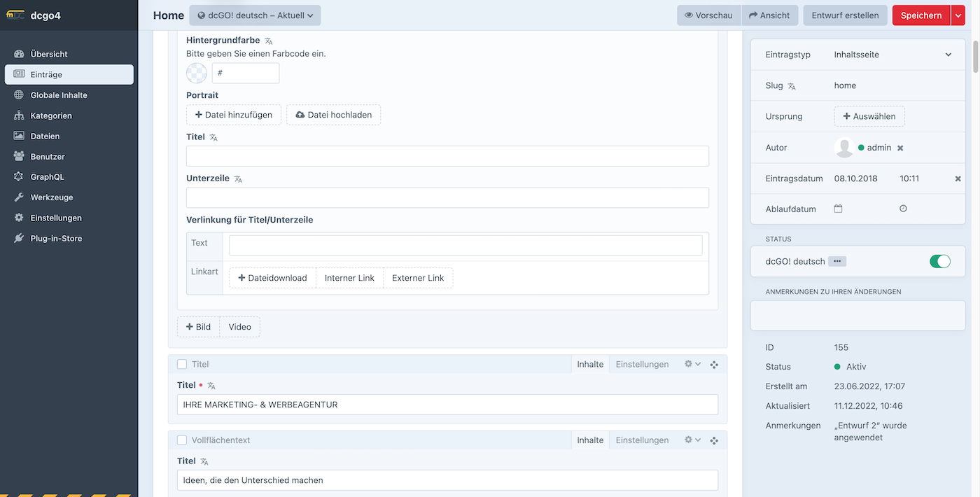This screenshot has width=980, height=497.
Task: Switch to Inhalte tab of Vollflächentext block
Action: point(590,440)
